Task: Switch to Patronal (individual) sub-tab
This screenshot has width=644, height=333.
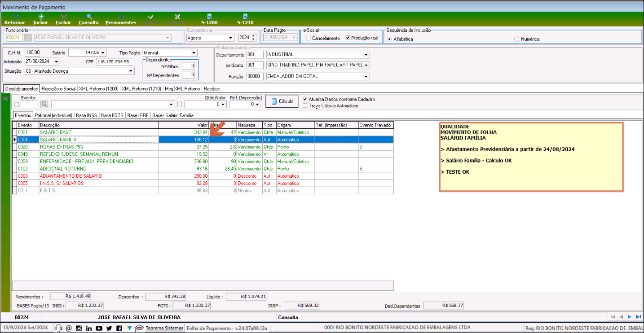Action: pos(53,115)
